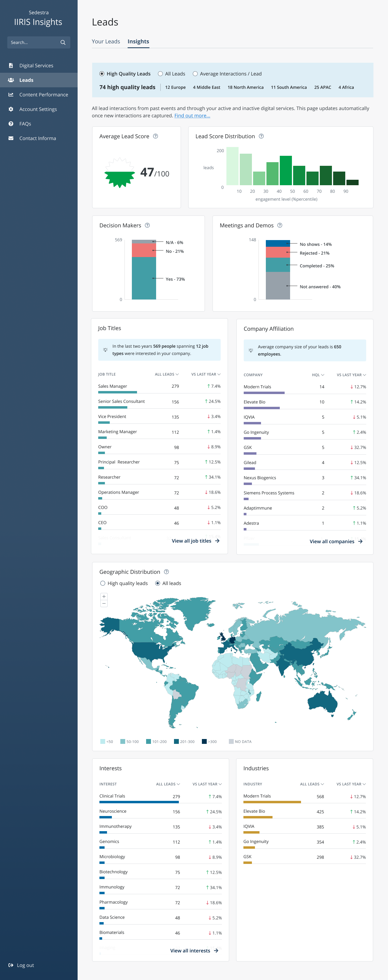Open FAQs menu item
This screenshot has width=388, height=980.
coord(39,124)
